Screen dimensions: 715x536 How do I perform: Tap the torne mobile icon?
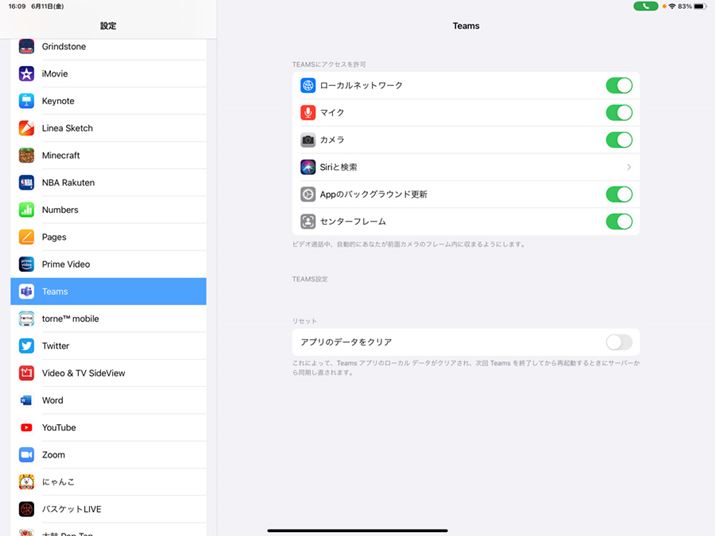(x=26, y=319)
